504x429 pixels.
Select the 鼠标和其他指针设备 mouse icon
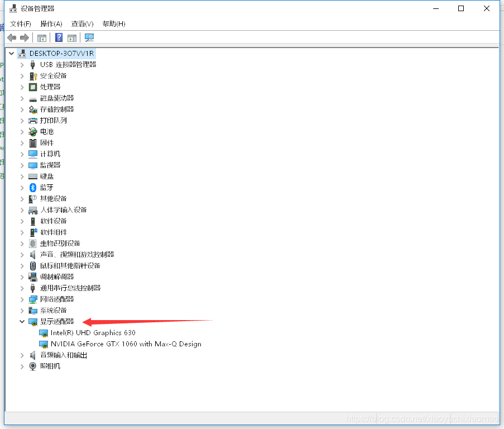pos(33,266)
